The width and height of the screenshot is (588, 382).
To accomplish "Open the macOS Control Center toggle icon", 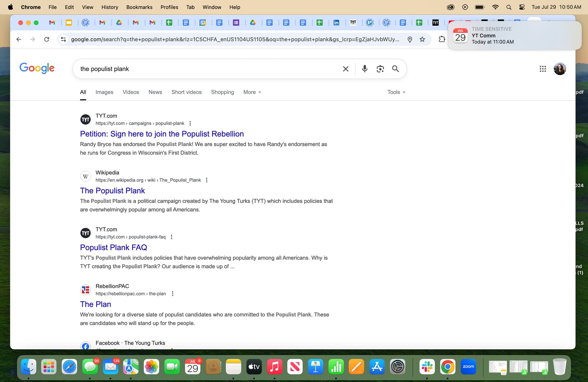I will click(x=522, y=7).
